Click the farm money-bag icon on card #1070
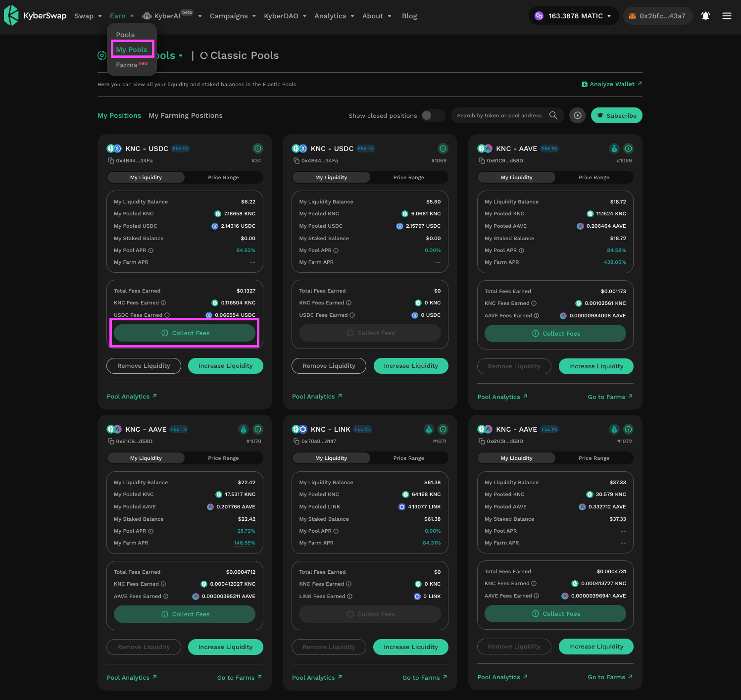The height and width of the screenshot is (700, 741). 244,429
